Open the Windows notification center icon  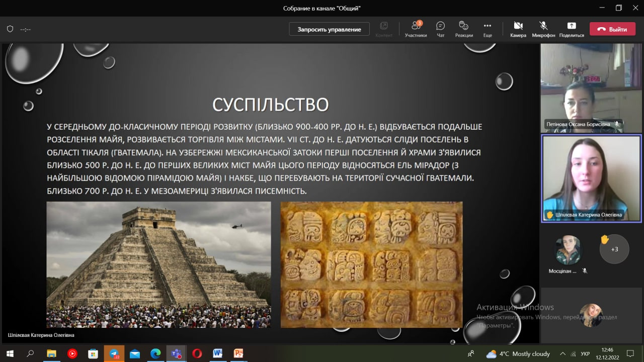point(630,353)
